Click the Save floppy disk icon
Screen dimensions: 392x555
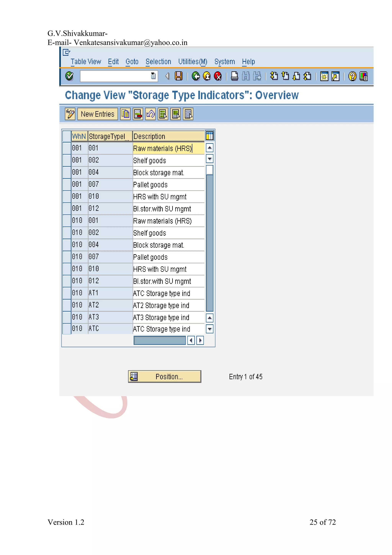[x=179, y=76]
